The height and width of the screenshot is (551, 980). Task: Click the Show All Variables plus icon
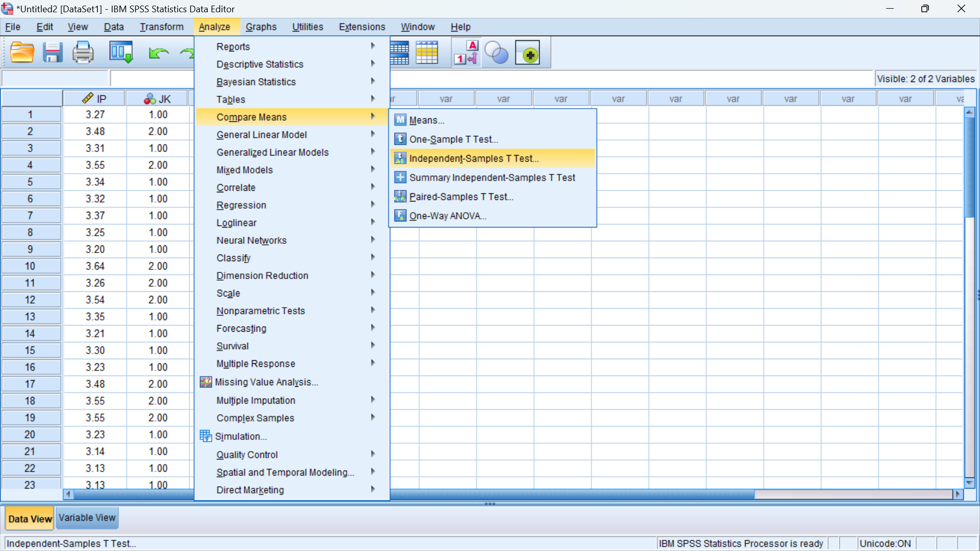(528, 53)
